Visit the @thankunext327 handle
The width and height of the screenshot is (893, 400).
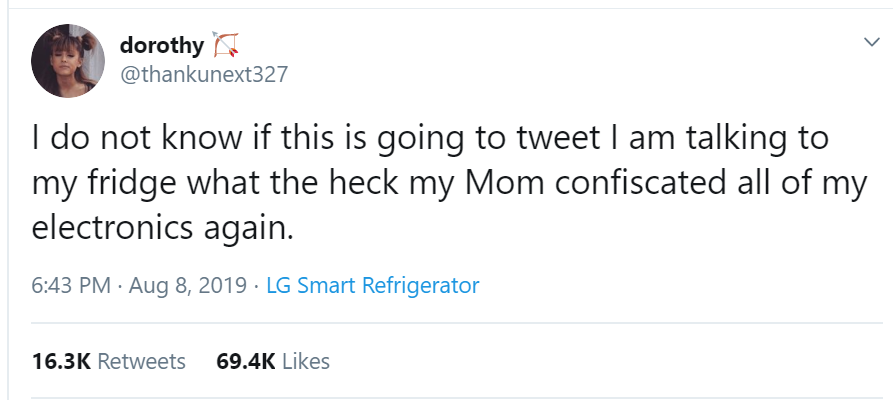(203, 75)
